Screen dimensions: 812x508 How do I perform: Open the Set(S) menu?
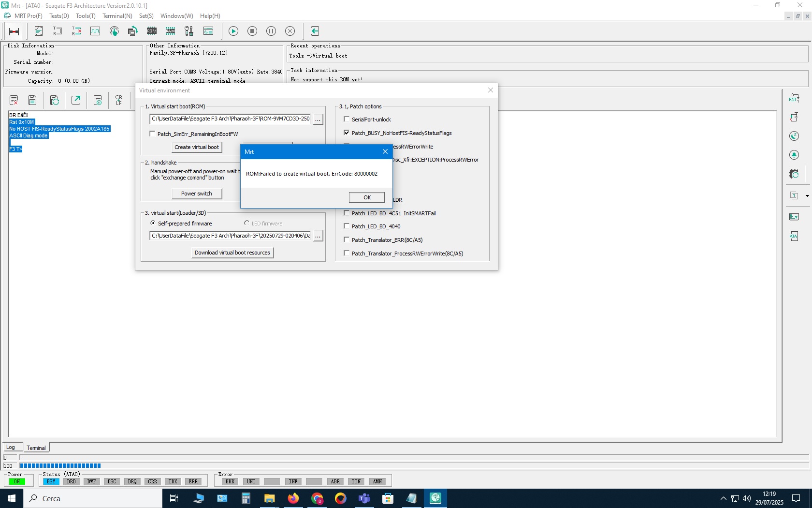(x=146, y=16)
